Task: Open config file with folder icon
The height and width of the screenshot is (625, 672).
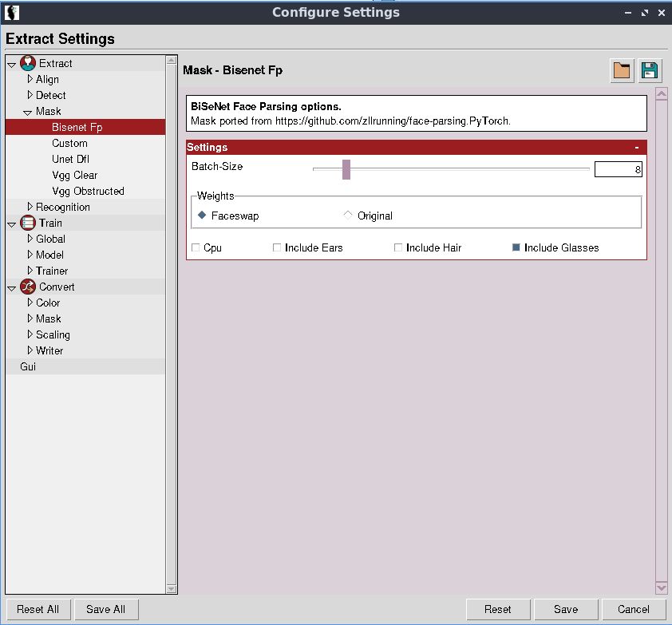Action: [x=622, y=71]
